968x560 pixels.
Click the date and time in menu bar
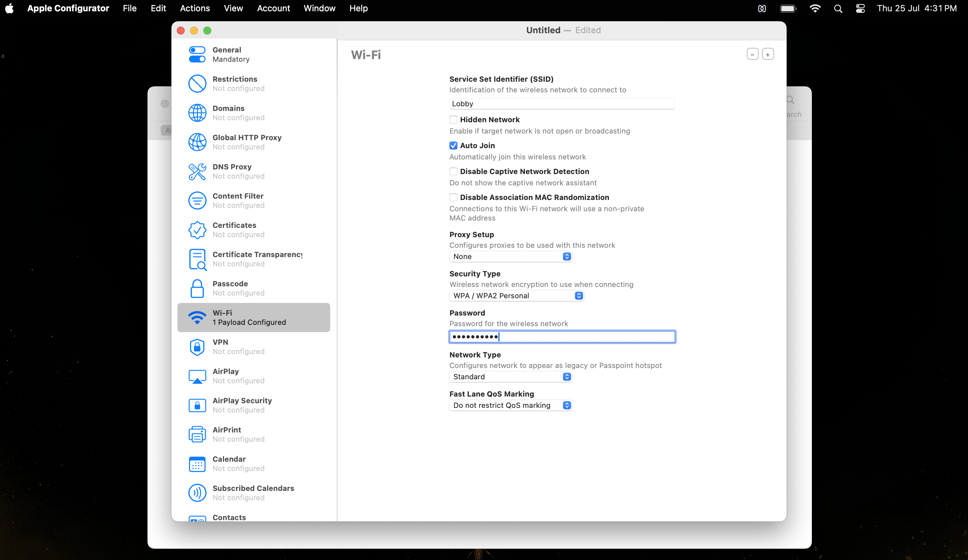click(917, 8)
